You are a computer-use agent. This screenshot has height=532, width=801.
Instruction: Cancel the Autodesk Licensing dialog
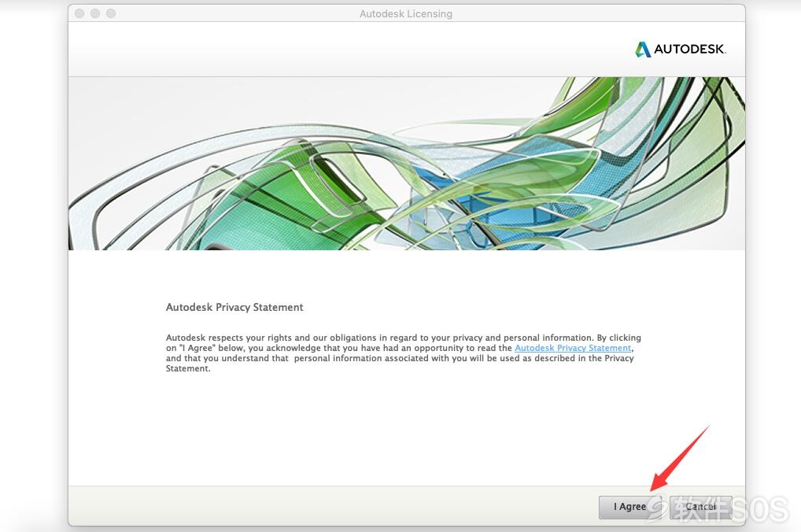click(x=700, y=507)
